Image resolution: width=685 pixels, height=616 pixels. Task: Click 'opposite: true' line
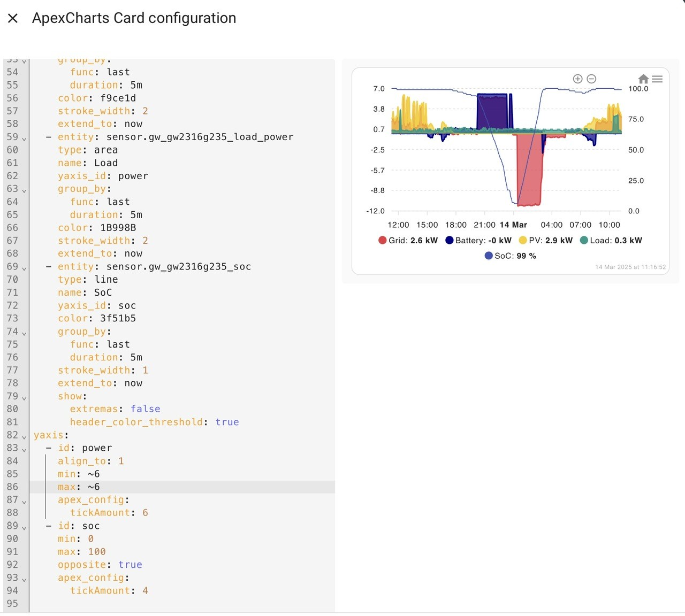click(100, 565)
